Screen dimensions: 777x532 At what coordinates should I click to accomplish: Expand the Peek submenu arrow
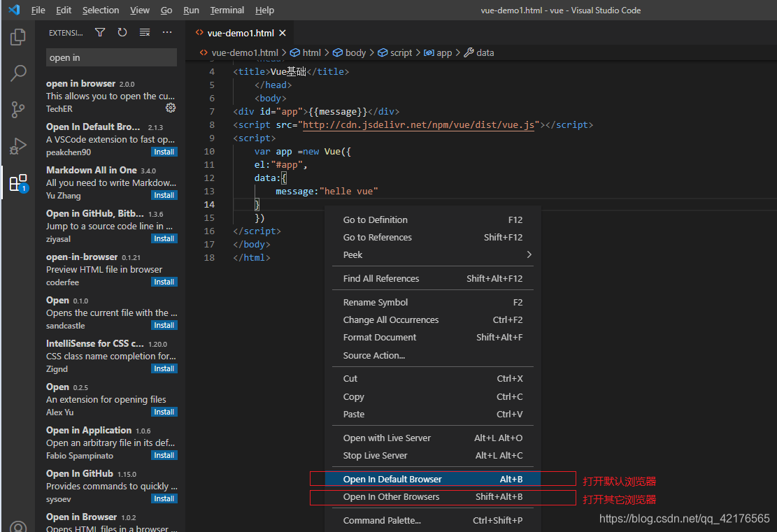pyautogui.click(x=529, y=254)
